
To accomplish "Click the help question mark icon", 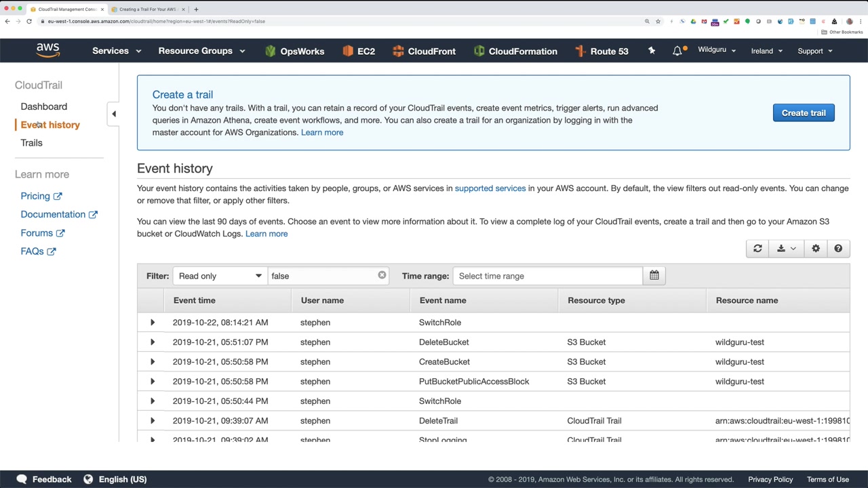I will pyautogui.click(x=838, y=249).
